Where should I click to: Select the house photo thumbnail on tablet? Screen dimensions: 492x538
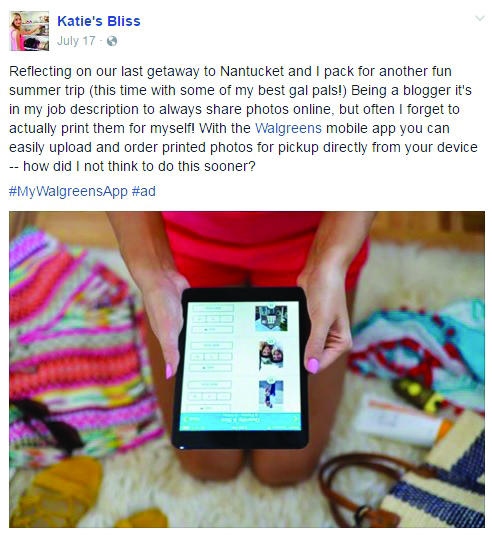click(x=271, y=318)
